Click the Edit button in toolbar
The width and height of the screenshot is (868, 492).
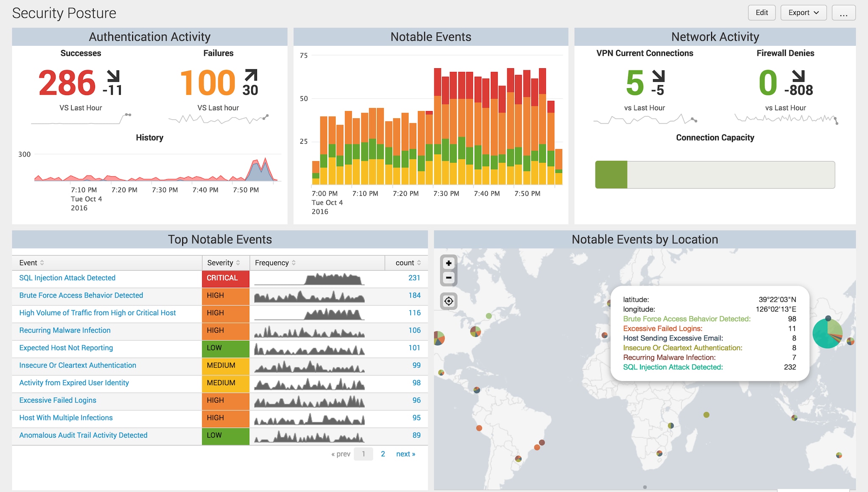pos(761,12)
